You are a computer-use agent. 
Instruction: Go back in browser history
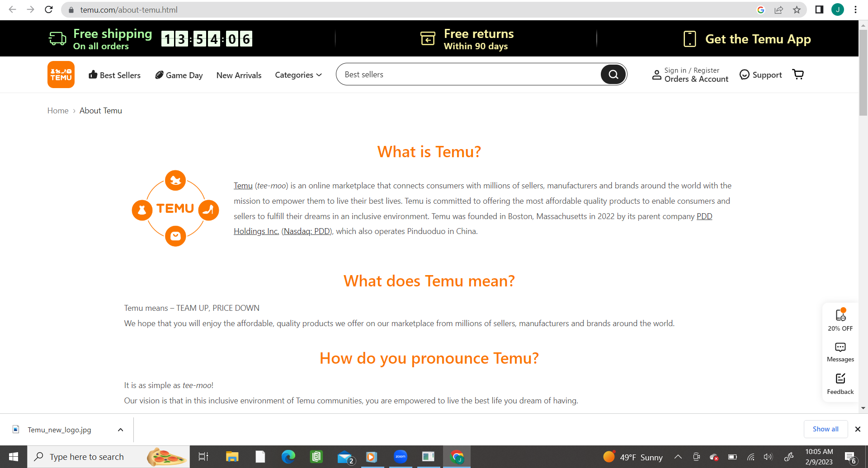tap(12, 9)
